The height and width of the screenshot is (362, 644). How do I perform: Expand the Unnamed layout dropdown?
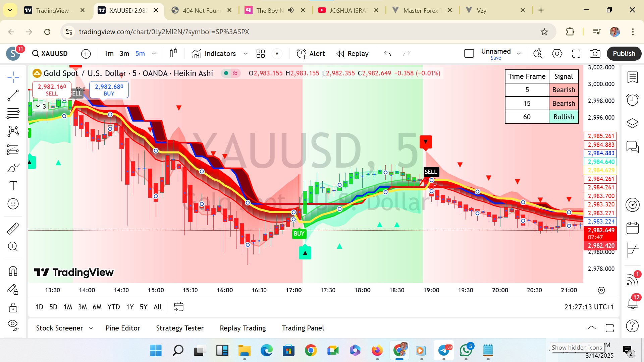(519, 54)
